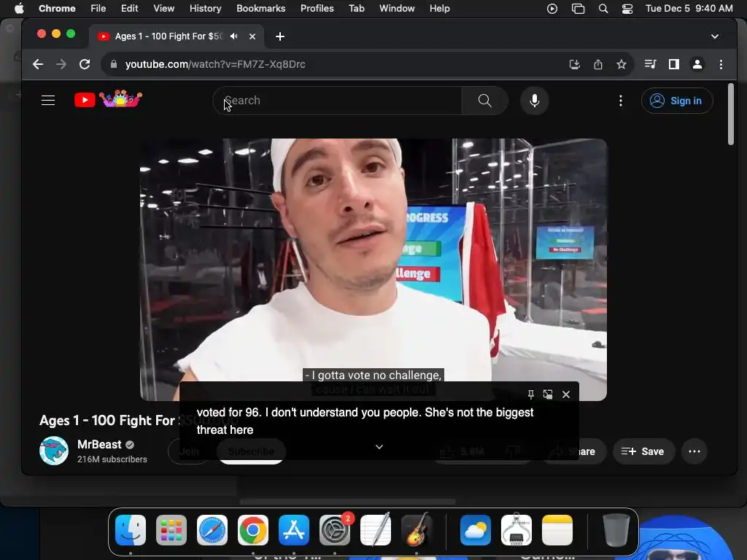Go to YouTube home via the logo
Viewport: 747px width, 560px height.
pyautogui.click(x=108, y=99)
